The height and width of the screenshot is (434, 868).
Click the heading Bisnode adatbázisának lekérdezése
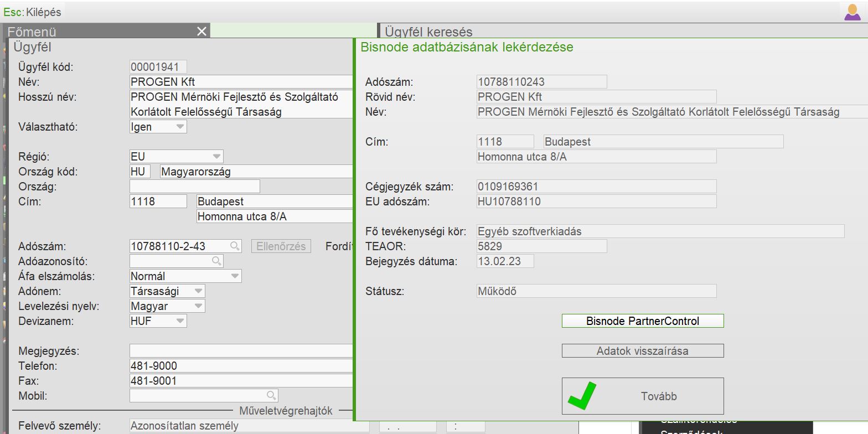[467, 47]
